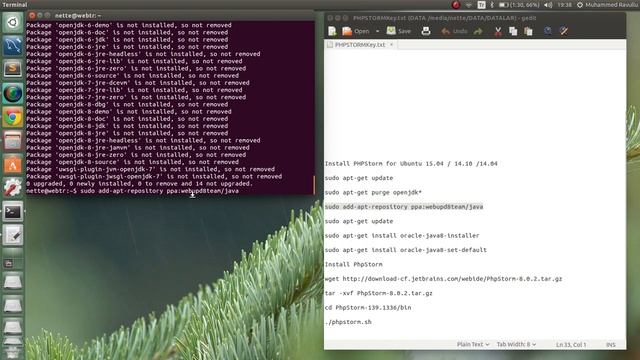This screenshot has height=360, width=640.
Task: Click the 'Install PhpStorm' line in gedit
Action: point(353,264)
